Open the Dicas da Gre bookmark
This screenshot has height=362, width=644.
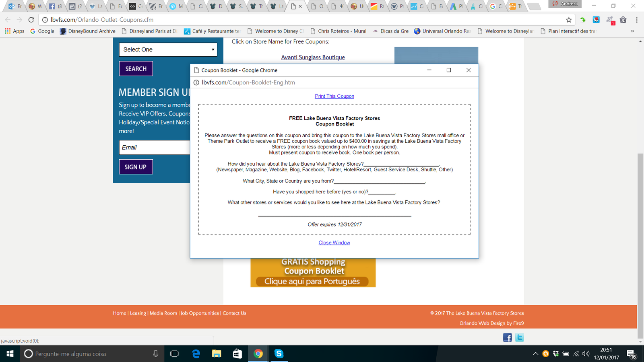(x=390, y=31)
